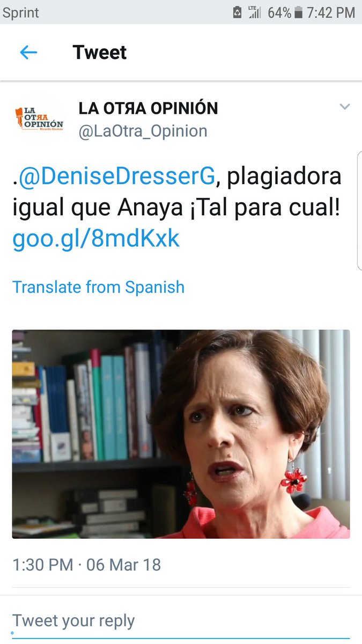Follow the goo.gl/8mdKxk link
The height and width of the screenshot is (644, 362).
click(96, 238)
